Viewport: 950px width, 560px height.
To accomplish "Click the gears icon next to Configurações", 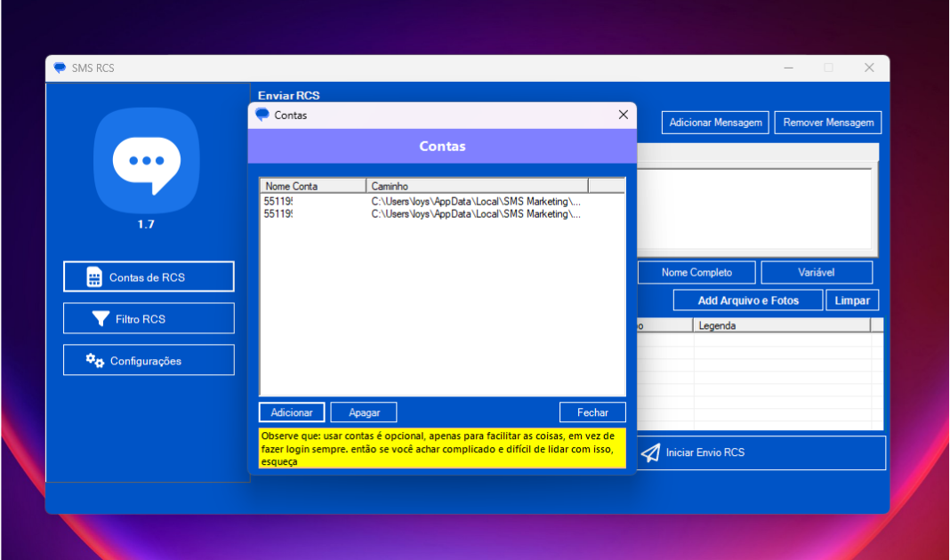I will pyautogui.click(x=94, y=360).
